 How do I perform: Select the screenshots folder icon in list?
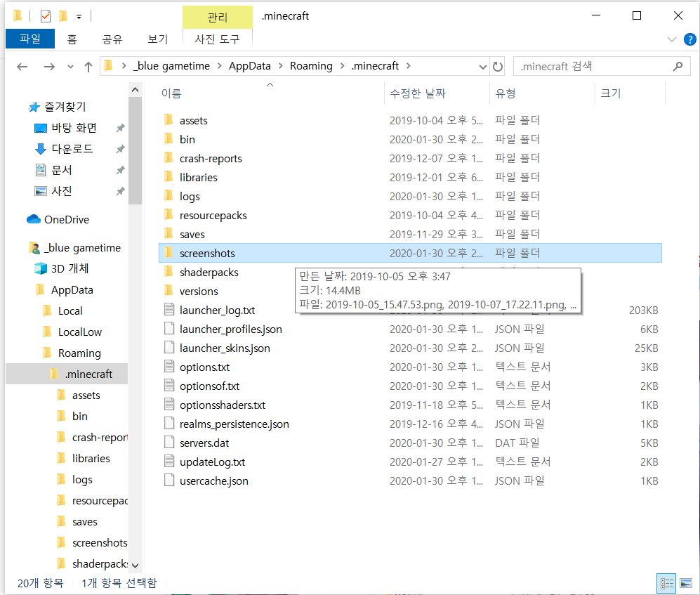[x=169, y=253]
